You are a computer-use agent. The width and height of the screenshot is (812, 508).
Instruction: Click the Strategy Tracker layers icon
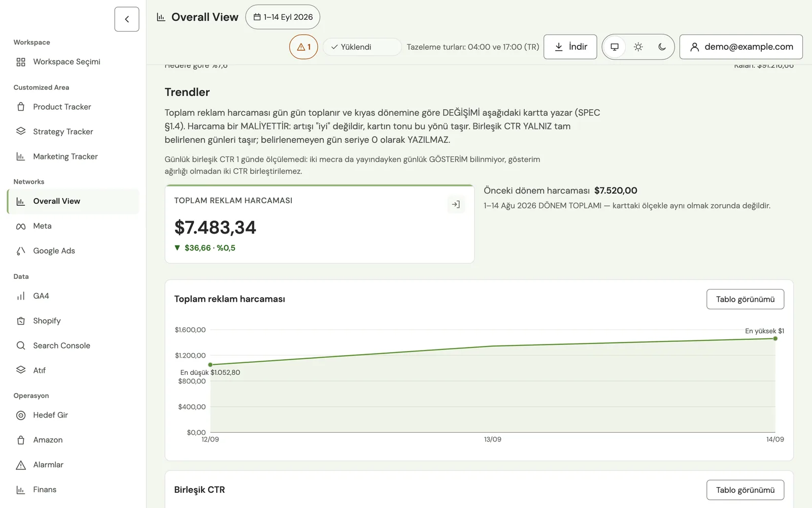(21, 132)
